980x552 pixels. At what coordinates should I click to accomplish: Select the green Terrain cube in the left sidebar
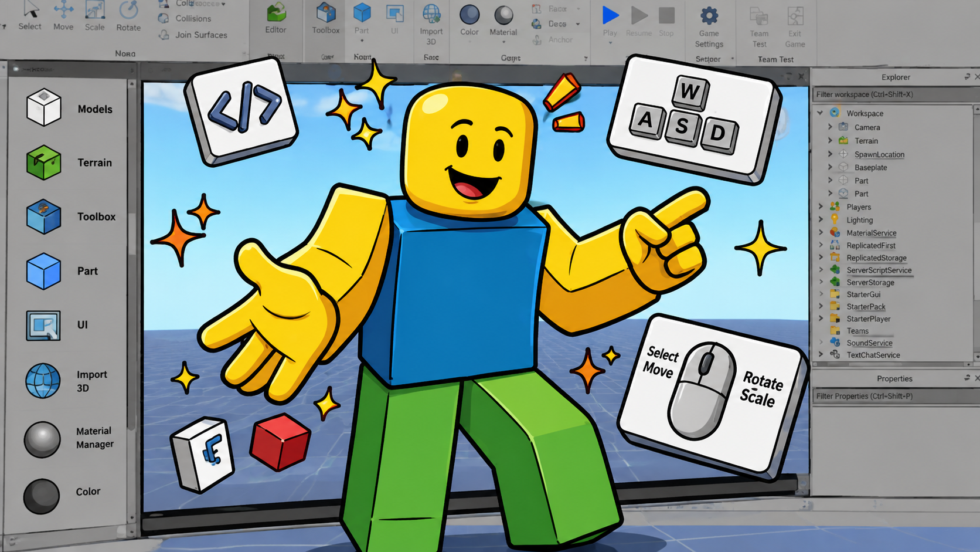coord(44,162)
